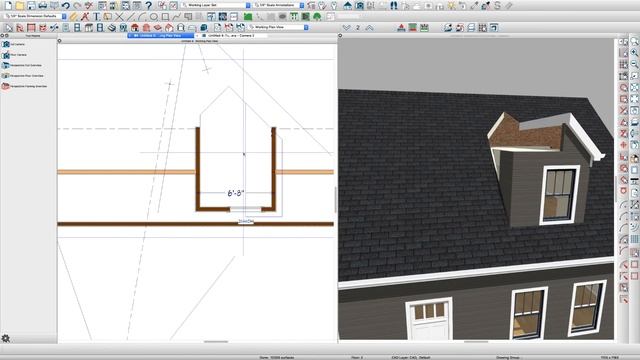Select the Draw Line tool
The width and height of the screenshot is (640, 360).
(x=131, y=17)
